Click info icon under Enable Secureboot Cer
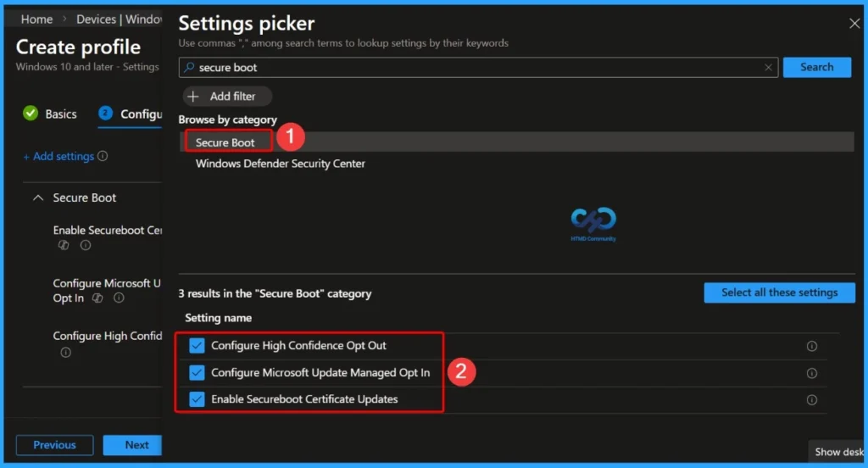The width and height of the screenshot is (868, 468). [x=86, y=245]
